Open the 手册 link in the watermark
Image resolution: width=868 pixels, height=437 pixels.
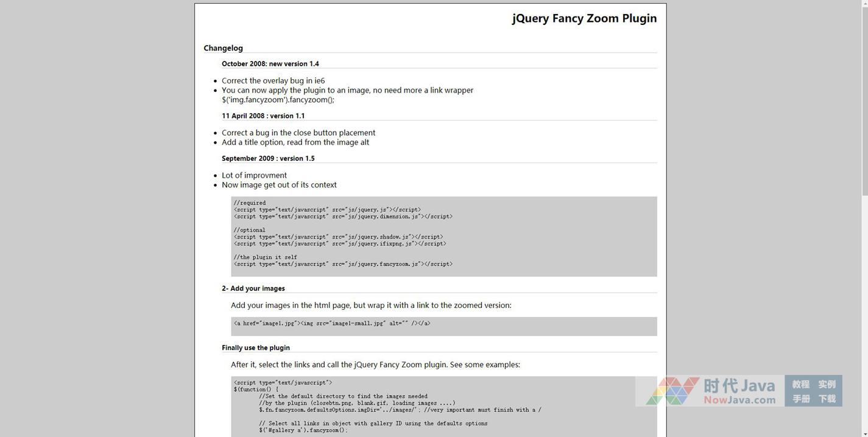[x=800, y=399]
